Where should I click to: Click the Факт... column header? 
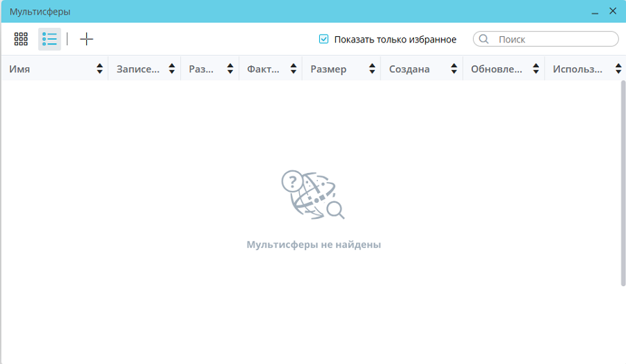[271, 69]
